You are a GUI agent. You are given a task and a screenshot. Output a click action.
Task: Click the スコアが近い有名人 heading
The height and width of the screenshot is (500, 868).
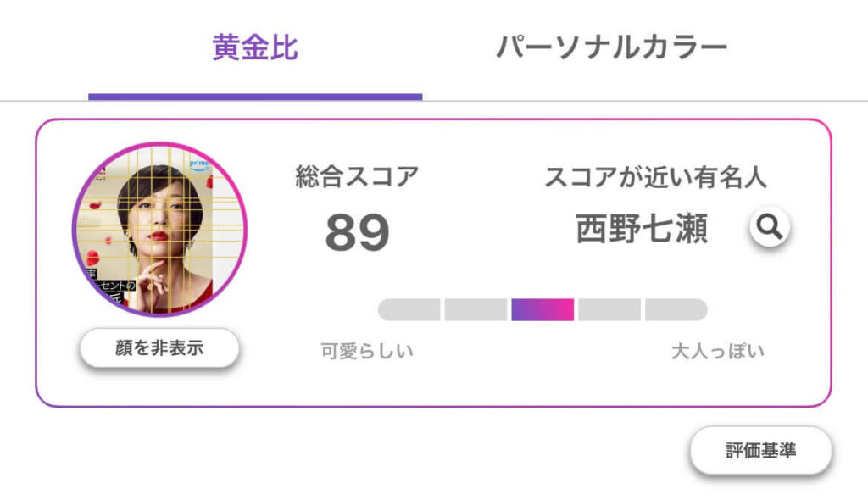[655, 177]
